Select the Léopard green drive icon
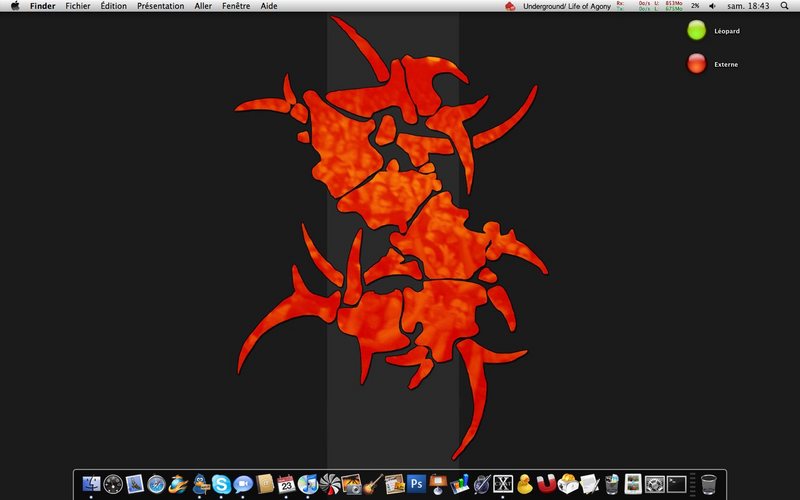This screenshot has width=800, height=500. click(696, 30)
